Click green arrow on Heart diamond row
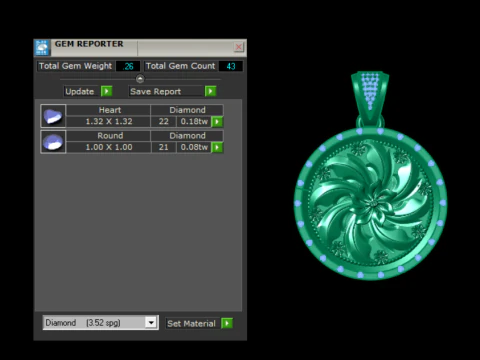Viewport: 480px width, 360px height. click(217, 122)
